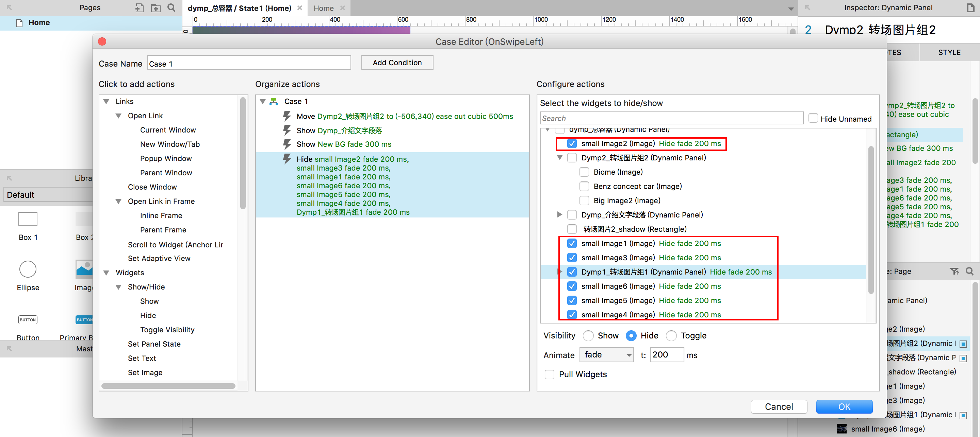Image resolution: width=980 pixels, height=437 pixels.
Task: Click the filter icon in Outline panel
Action: point(954,271)
